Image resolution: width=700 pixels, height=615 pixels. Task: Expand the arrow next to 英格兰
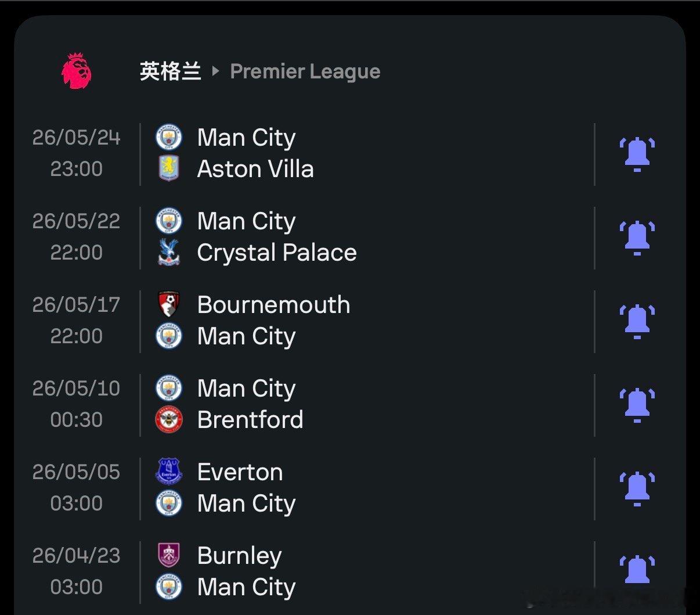click(215, 71)
